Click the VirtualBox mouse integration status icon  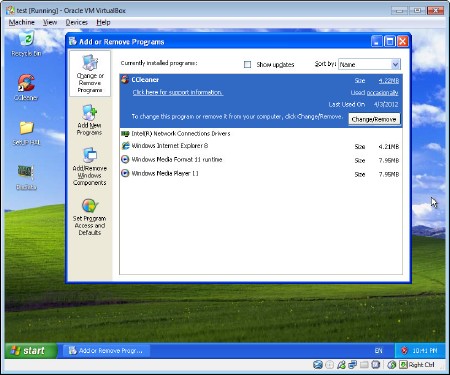coord(391,365)
